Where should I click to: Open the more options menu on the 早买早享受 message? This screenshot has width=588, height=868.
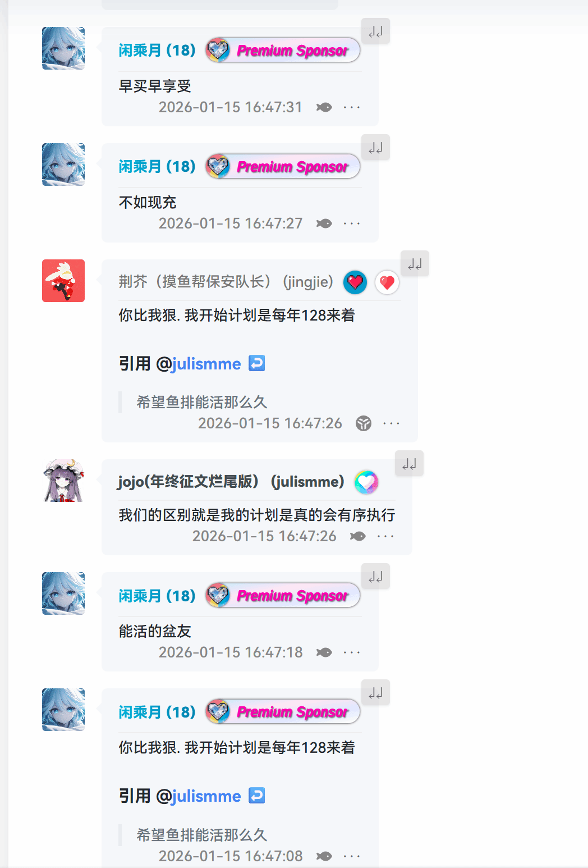352,107
